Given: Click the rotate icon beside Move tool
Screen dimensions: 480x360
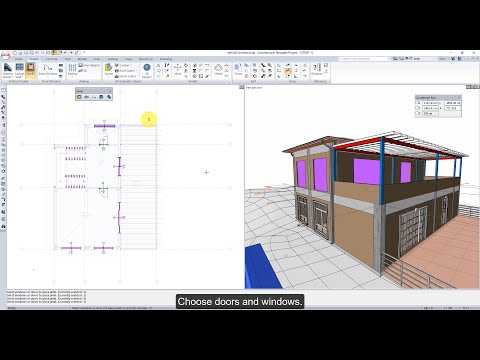Looking at the screenshot, I should point(186,65).
